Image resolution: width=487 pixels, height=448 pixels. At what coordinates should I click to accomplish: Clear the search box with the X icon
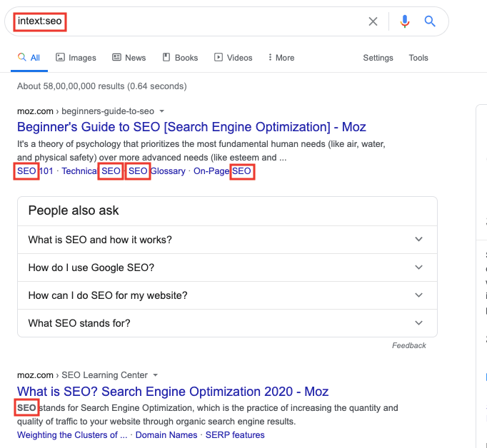click(x=373, y=21)
